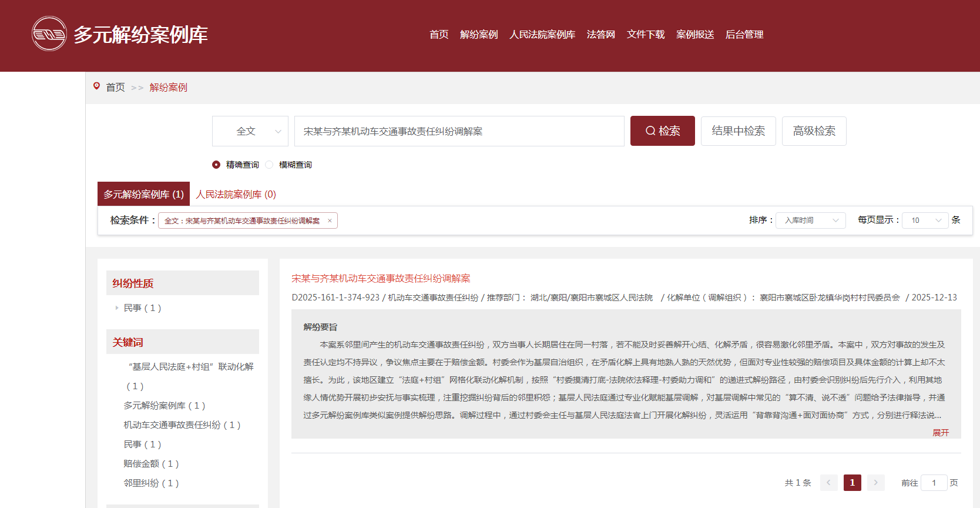Viewport: 980px width, 508px height.
Task: Click the site logo emblem icon
Action: [49, 34]
